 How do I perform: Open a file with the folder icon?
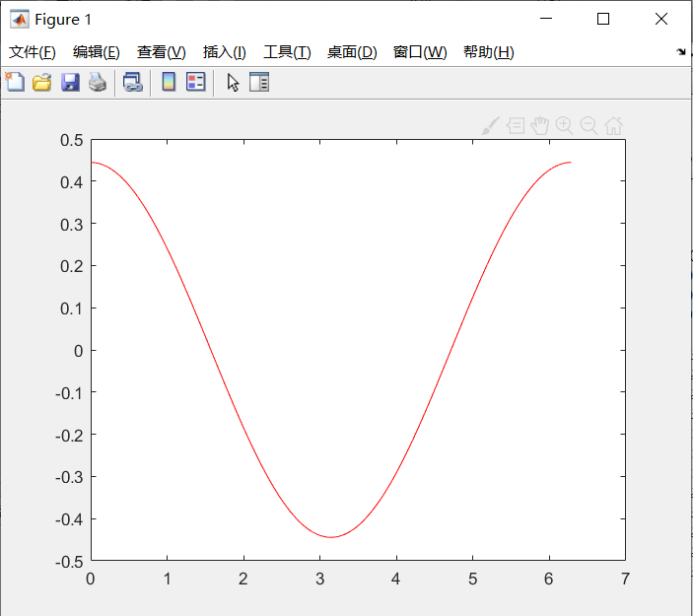[x=42, y=82]
